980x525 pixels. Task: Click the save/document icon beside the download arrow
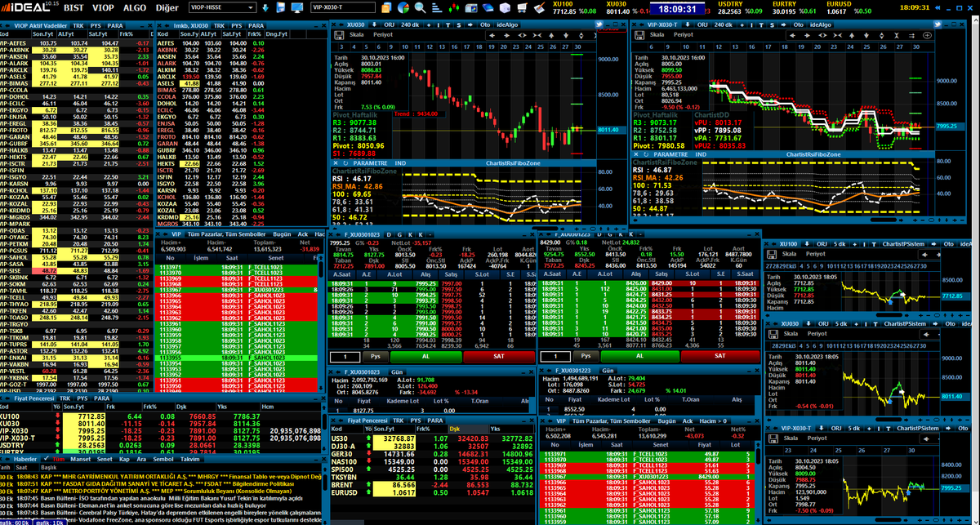coord(280,8)
